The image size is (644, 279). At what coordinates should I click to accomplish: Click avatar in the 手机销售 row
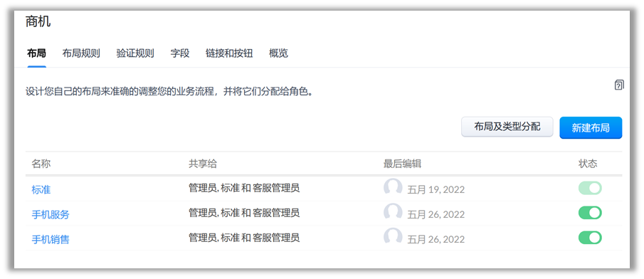coord(393,237)
